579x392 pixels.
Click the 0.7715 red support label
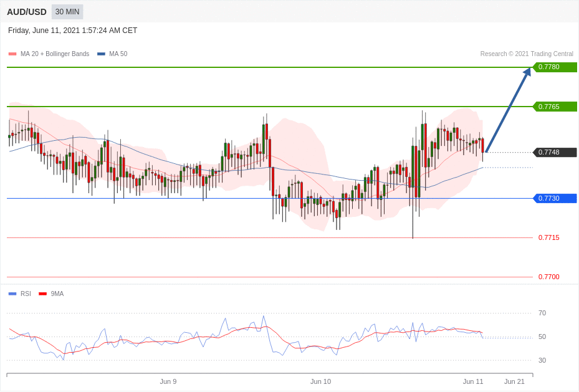pos(548,237)
